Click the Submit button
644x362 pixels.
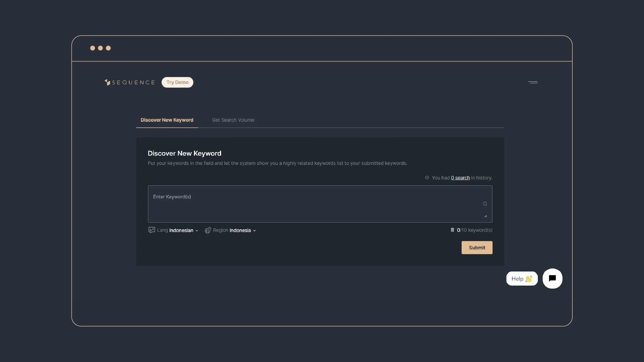[477, 248]
